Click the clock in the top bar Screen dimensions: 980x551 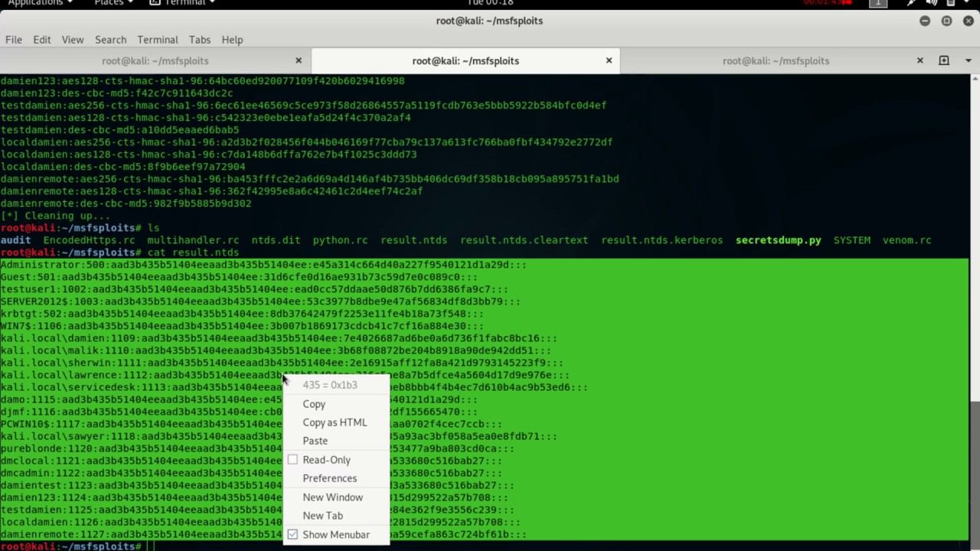coord(489,3)
